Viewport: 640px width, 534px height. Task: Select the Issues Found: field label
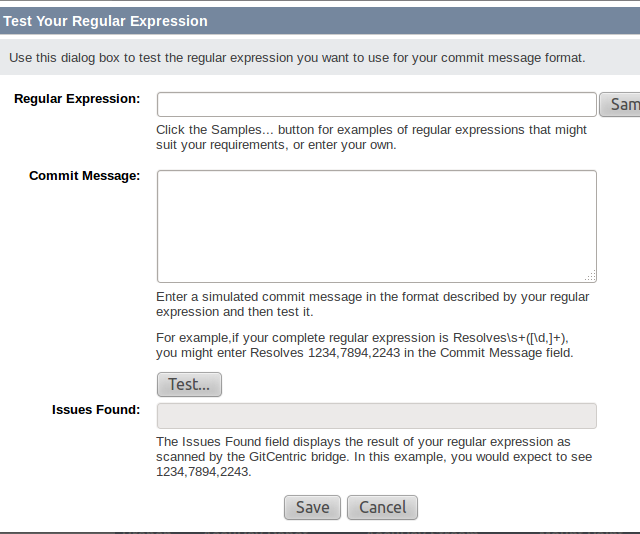(96, 409)
